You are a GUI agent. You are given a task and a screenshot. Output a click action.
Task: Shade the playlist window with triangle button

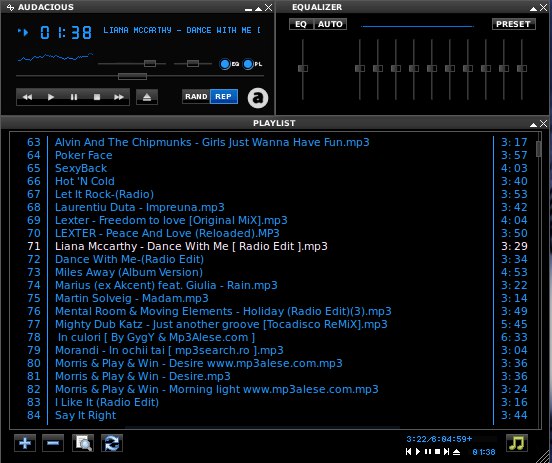[533, 124]
